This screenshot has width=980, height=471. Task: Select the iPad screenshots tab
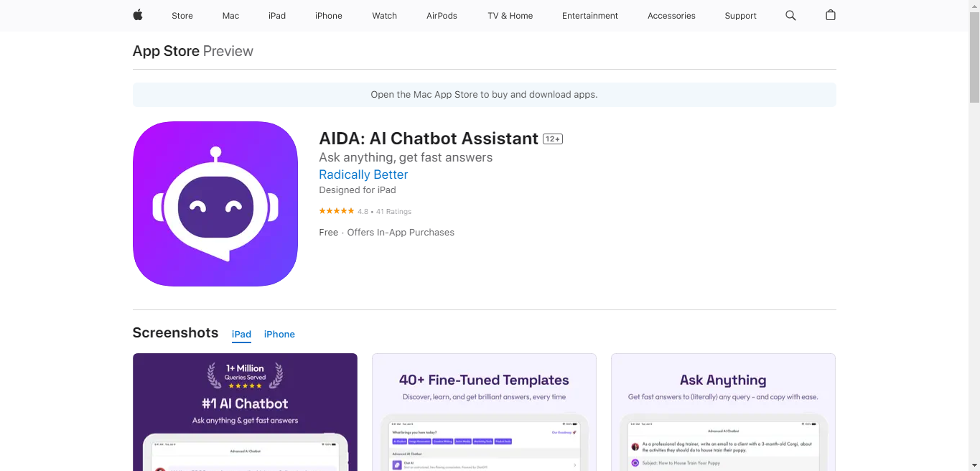click(x=241, y=334)
